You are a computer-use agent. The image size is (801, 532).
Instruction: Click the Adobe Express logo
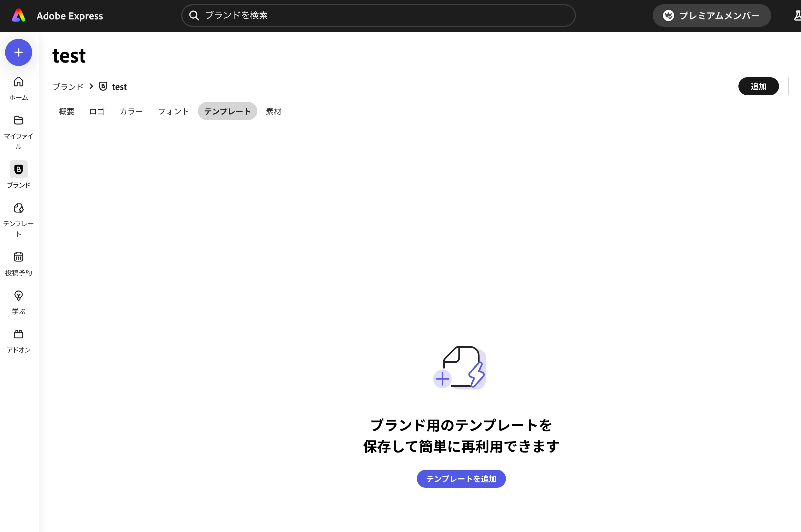click(19, 15)
